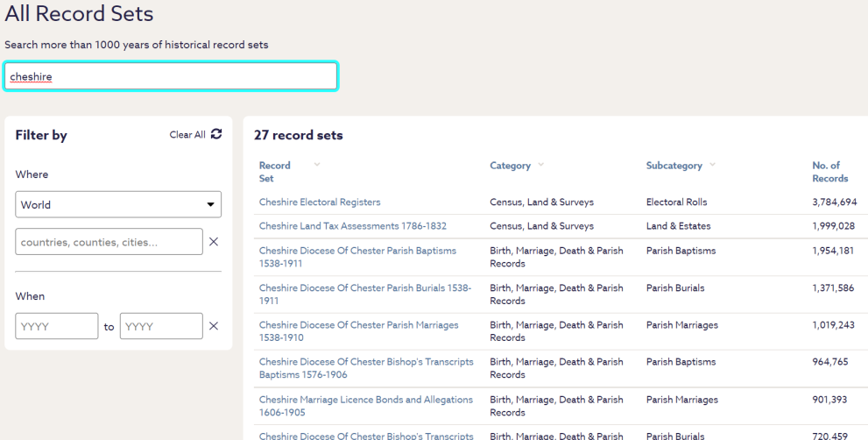Click the end year YYYY field

161,326
